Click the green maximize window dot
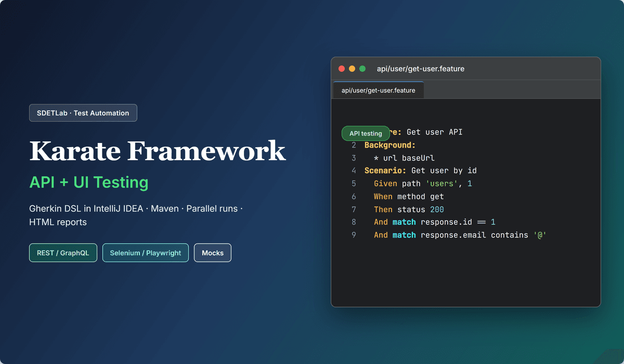 pos(362,69)
